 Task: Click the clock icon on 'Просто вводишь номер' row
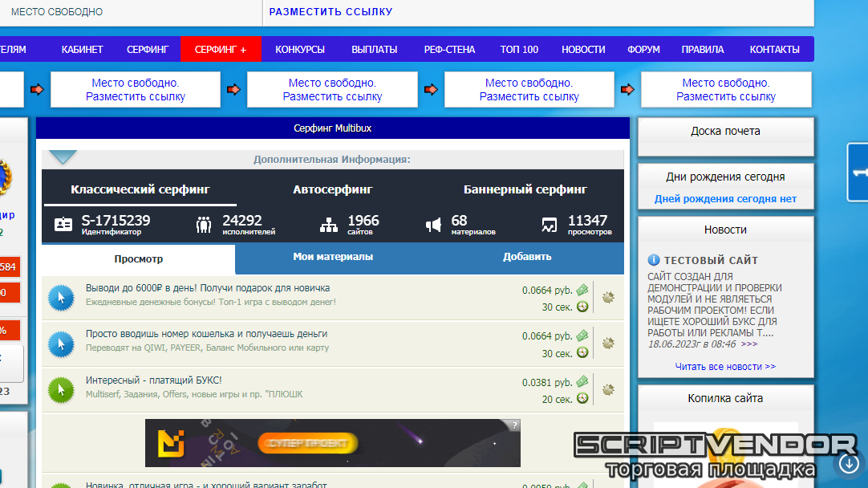point(582,352)
